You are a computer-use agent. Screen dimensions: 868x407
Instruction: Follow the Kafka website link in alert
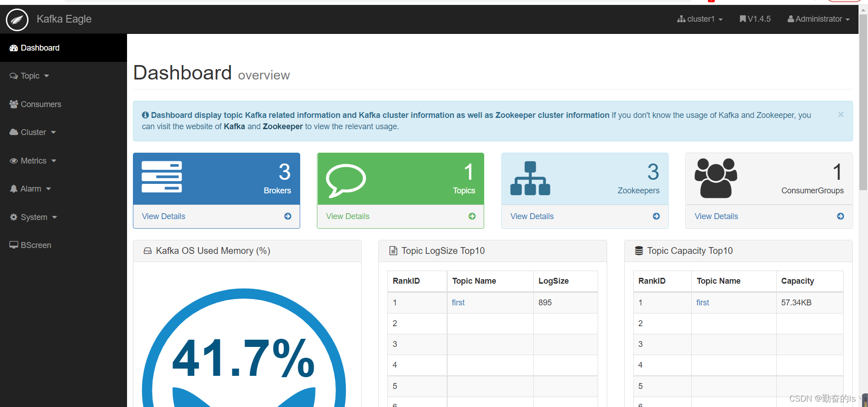click(234, 126)
